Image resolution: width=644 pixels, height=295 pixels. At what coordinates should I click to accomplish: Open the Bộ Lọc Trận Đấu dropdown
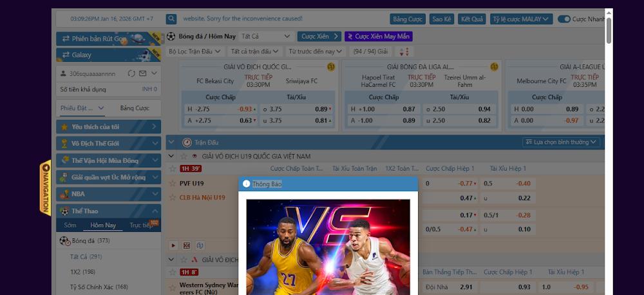194,52
